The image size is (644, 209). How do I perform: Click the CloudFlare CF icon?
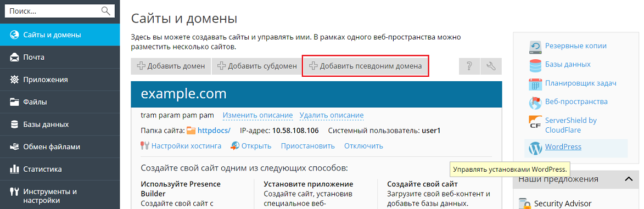(x=536, y=122)
